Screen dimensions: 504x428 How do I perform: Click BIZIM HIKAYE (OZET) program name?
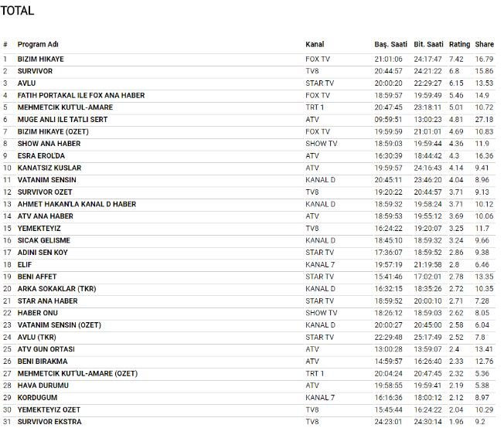click(x=53, y=132)
